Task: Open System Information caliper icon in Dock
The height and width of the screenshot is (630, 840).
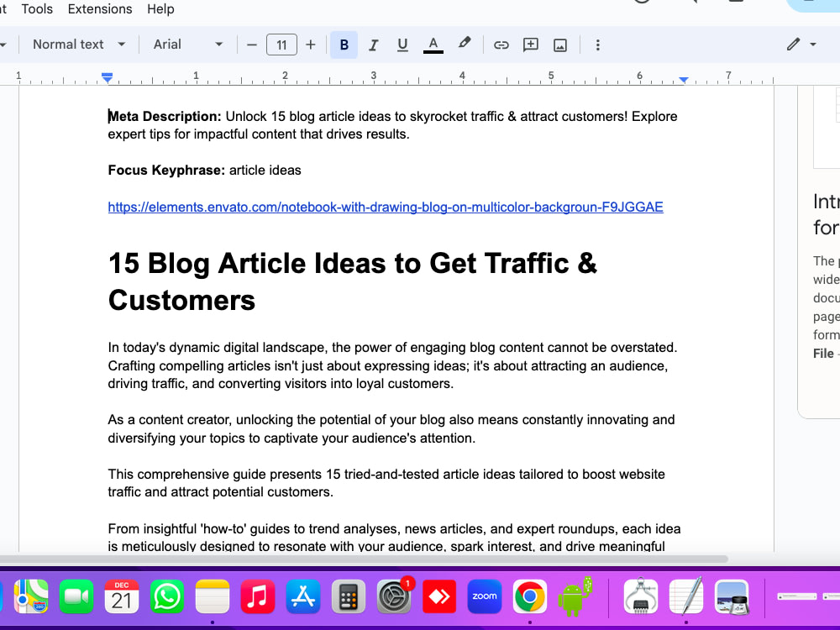Action: coord(641,596)
